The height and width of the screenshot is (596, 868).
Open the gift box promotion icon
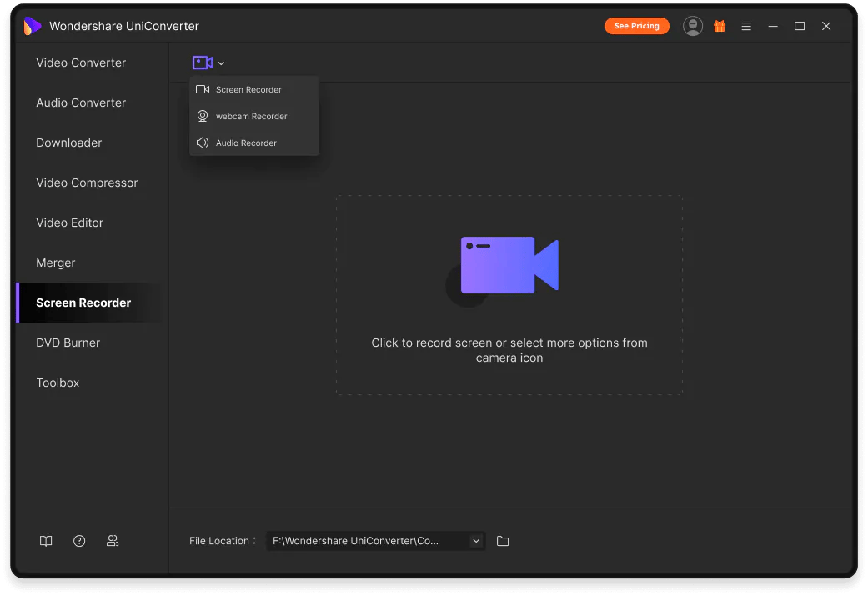coord(720,26)
